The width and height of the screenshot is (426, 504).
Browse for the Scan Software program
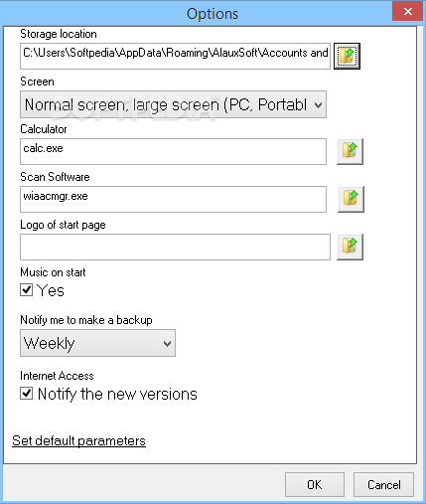[x=351, y=199]
